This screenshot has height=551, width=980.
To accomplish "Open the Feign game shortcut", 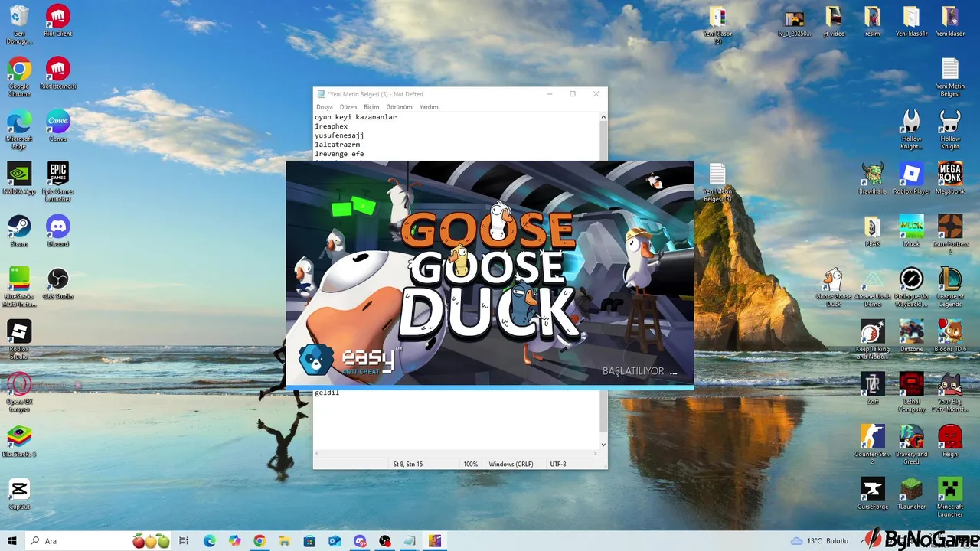I will click(x=950, y=441).
